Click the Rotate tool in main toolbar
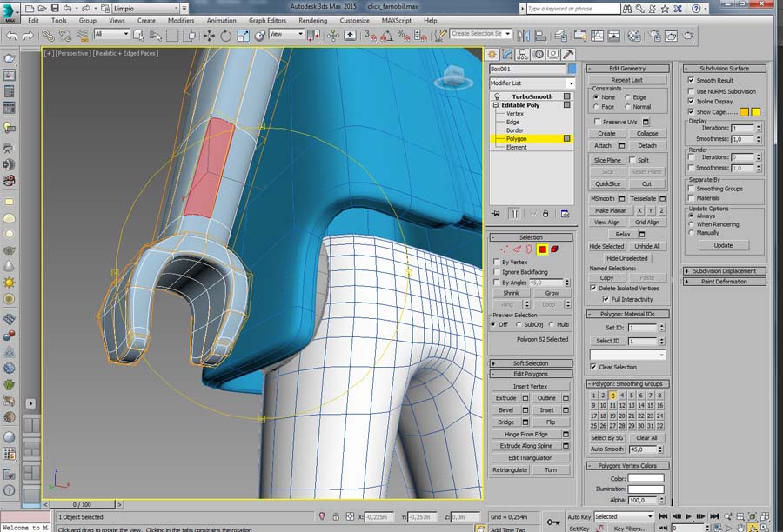Viewport: 783px width, 532px height. tap(226, 36)
